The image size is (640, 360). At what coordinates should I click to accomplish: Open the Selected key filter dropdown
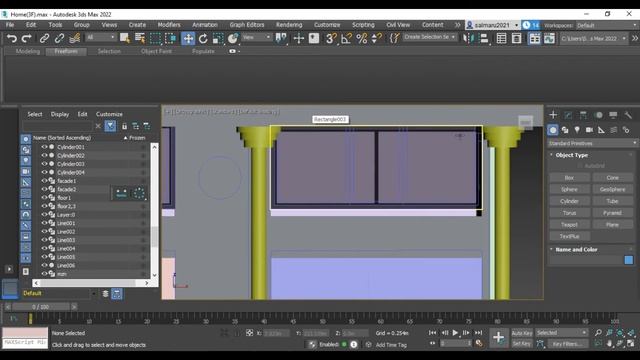(x=562, y=333)
